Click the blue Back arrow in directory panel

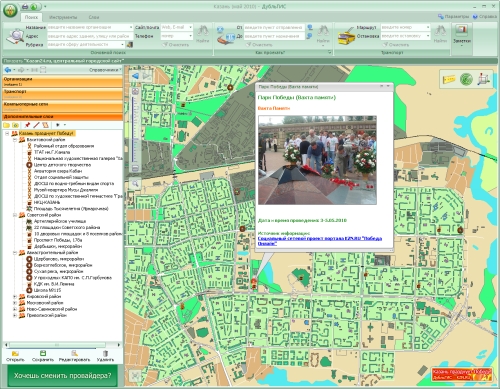8,70
